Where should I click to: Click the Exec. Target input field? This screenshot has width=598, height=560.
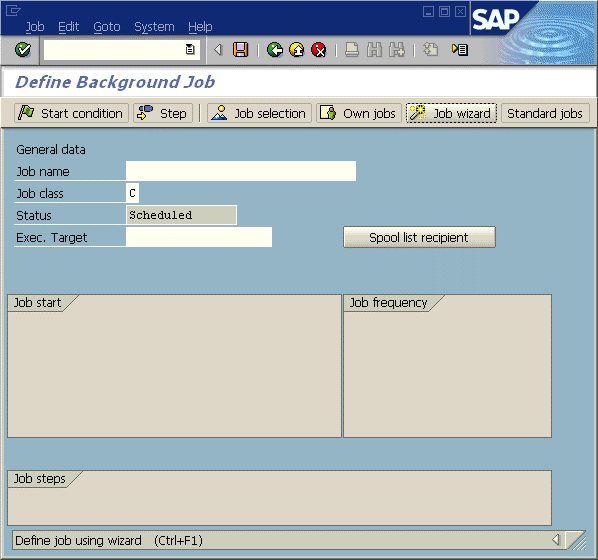click(199, 237)
